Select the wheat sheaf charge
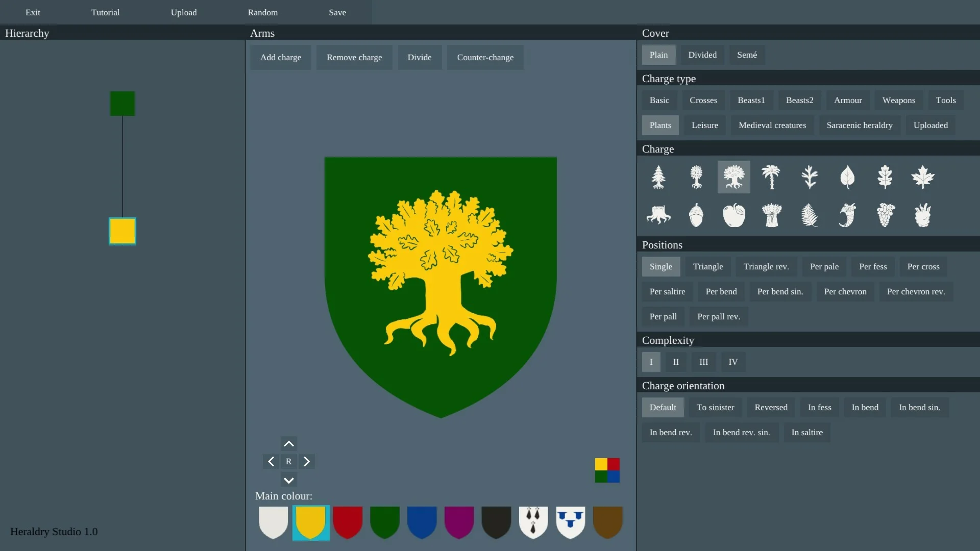The height and width of the screenshot is (551, 980). click(771, 215)
